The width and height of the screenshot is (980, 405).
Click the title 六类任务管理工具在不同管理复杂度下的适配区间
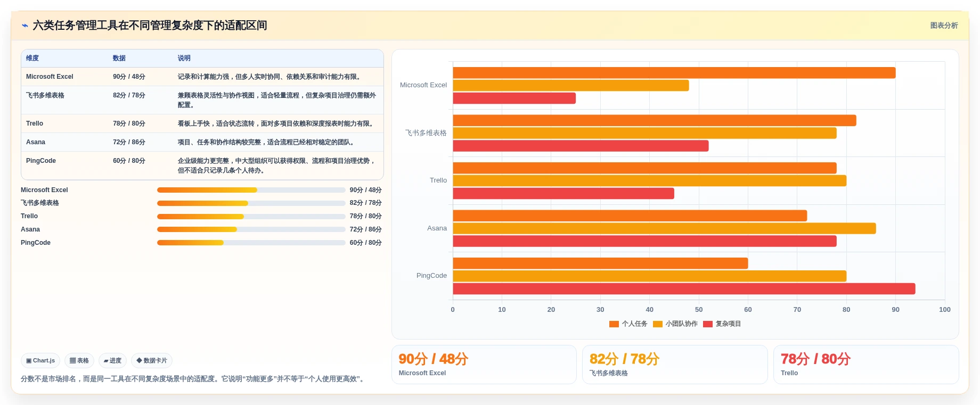coord(150,26)
